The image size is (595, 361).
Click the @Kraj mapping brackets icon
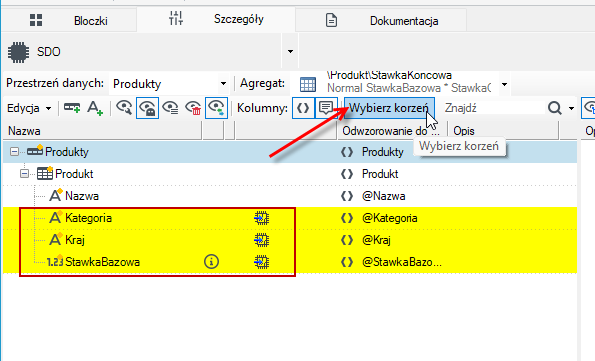coord(347,240)
